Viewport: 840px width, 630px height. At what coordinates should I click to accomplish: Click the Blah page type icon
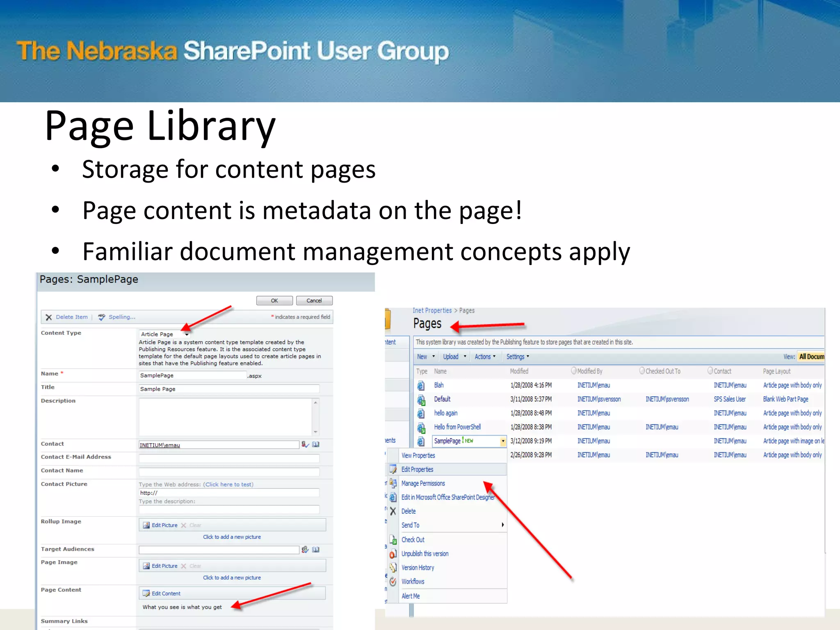[x=421, y=386]
